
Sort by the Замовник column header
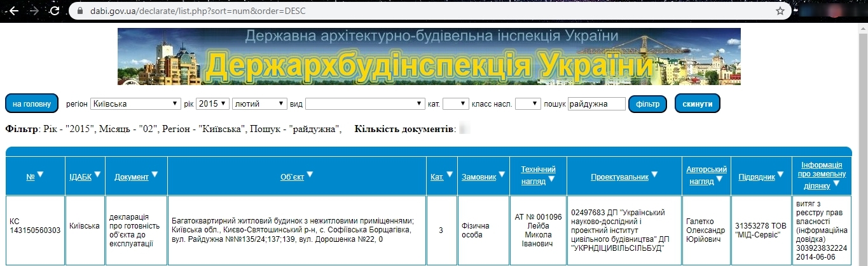[x=479, y=176]
